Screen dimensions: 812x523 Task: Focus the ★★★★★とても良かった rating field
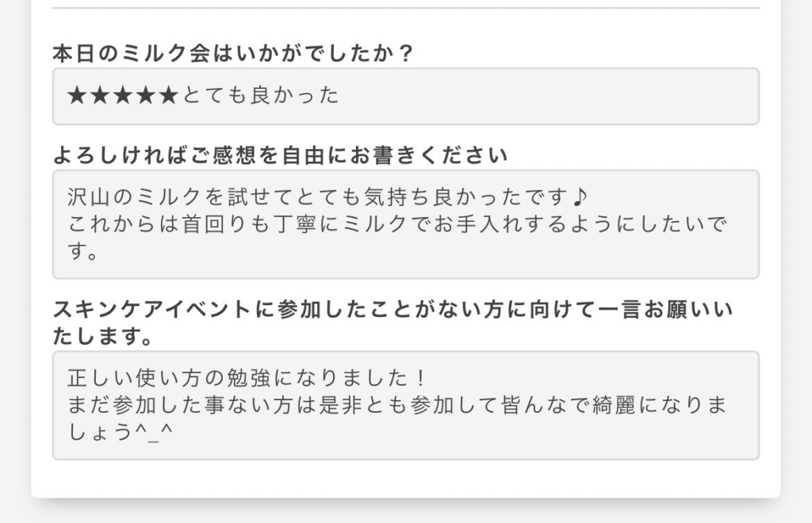click(406, 96)
